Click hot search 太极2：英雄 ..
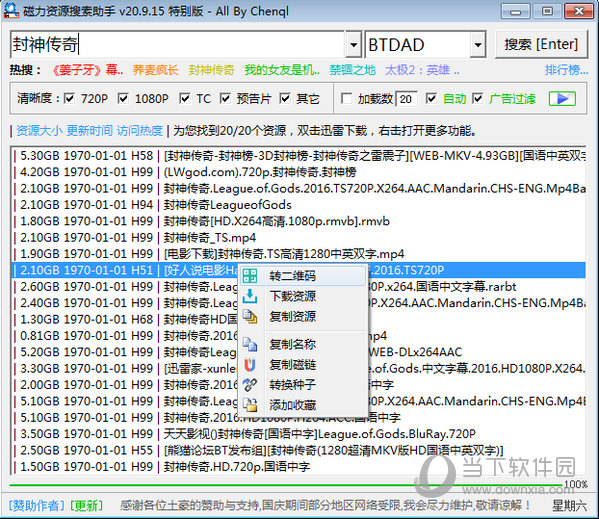 tap(423, 70)
